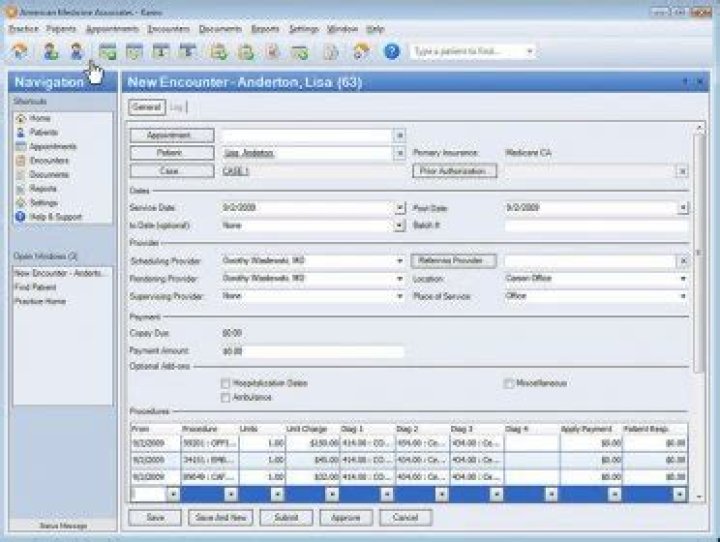Image resolution: width=720 pixels, height=542 pixels.
Task: Click the Approve button
Action: pos(346,518)
